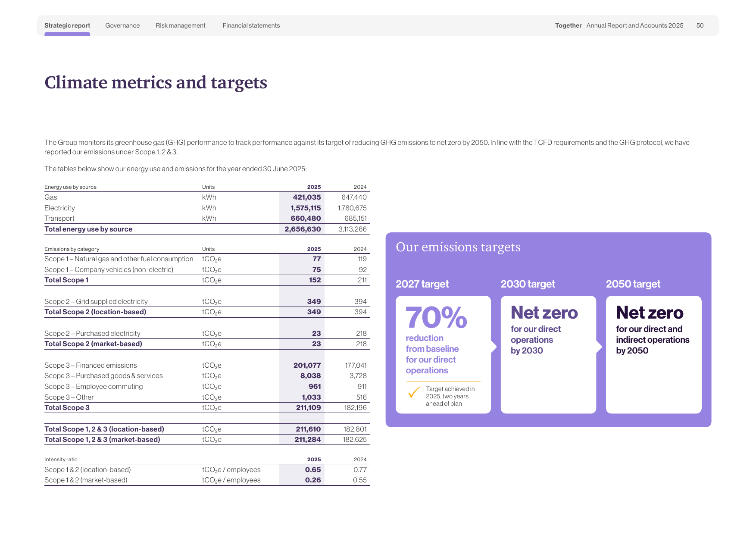The height and width of the screenshot is (535, 756).
Task: Click the Net zero 2030 card
Action: (x=548, y=355)
